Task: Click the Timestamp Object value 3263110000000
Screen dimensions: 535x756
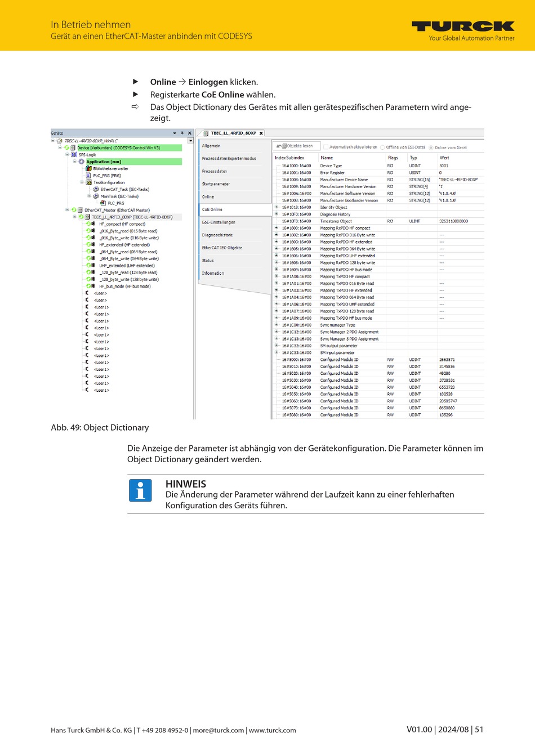Action: [x=454, y=221]
